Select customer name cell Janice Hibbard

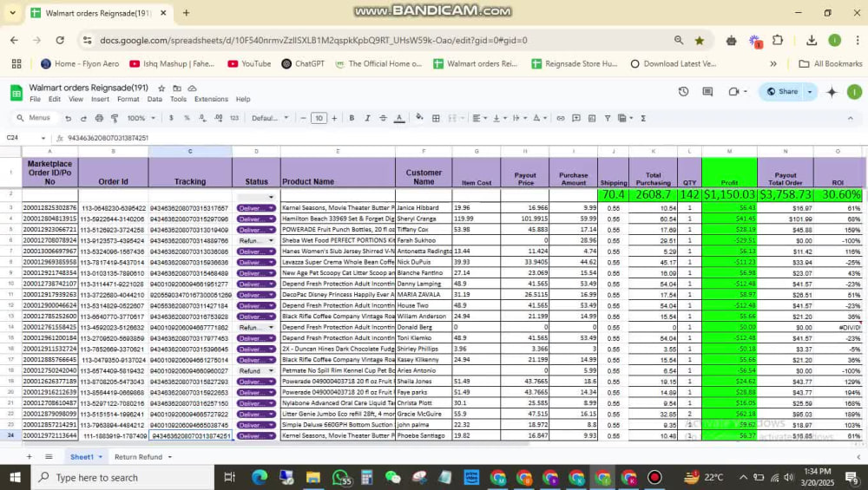pos(424,208)
